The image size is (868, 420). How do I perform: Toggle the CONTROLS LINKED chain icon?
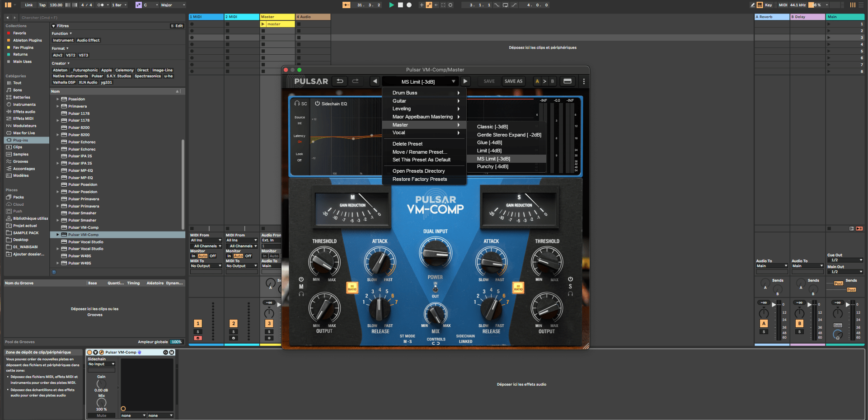(x=436, y=344)
